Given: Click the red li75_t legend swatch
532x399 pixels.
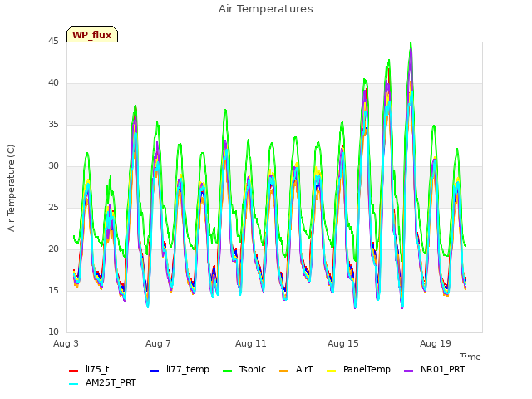Looking at the screenshot, I should tap(74, 371).
